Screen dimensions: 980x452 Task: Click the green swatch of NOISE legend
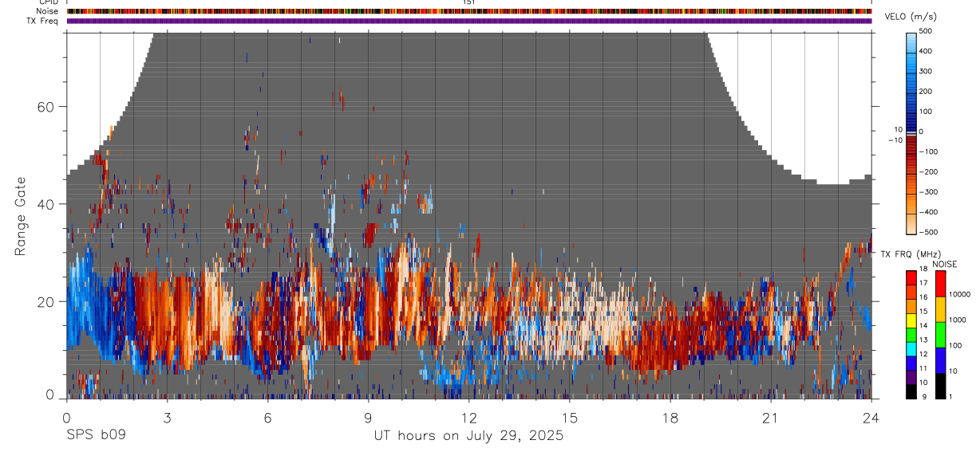[939, 335]
